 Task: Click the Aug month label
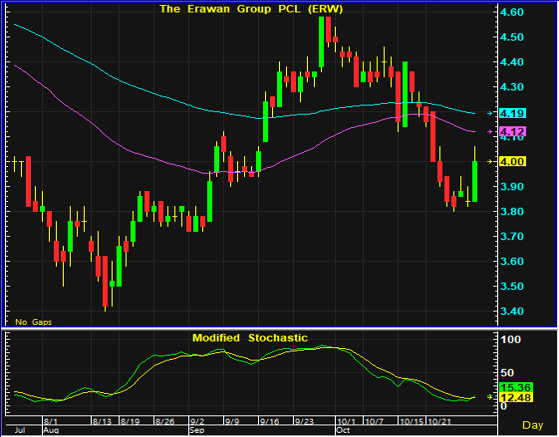(x=51, y=430)
